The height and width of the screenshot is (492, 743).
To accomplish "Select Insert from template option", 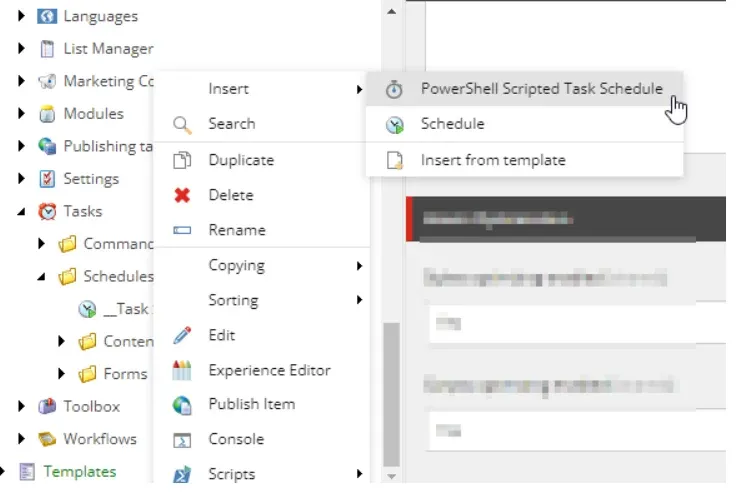I will pyautogui.click(x=525, y=160).
